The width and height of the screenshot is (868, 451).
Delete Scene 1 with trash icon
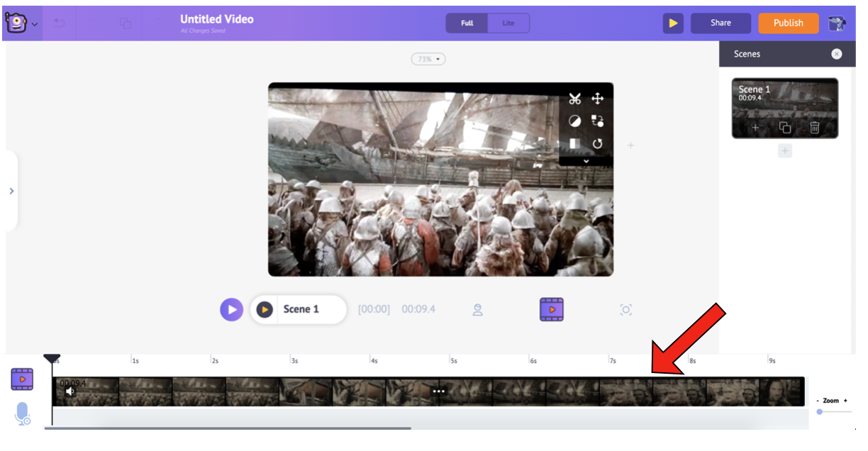pyautogui.click(x=815, y=128)
